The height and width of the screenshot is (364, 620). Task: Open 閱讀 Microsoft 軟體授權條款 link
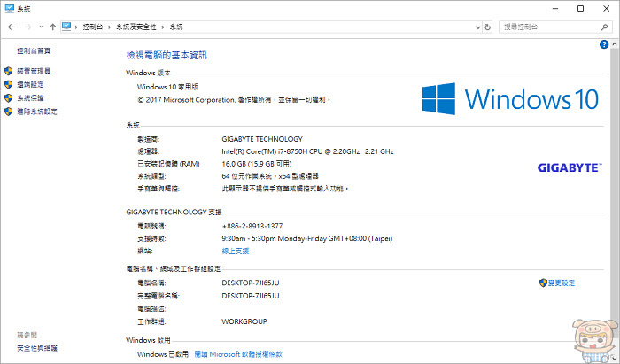pyautogui.click(x=238, y=354)
